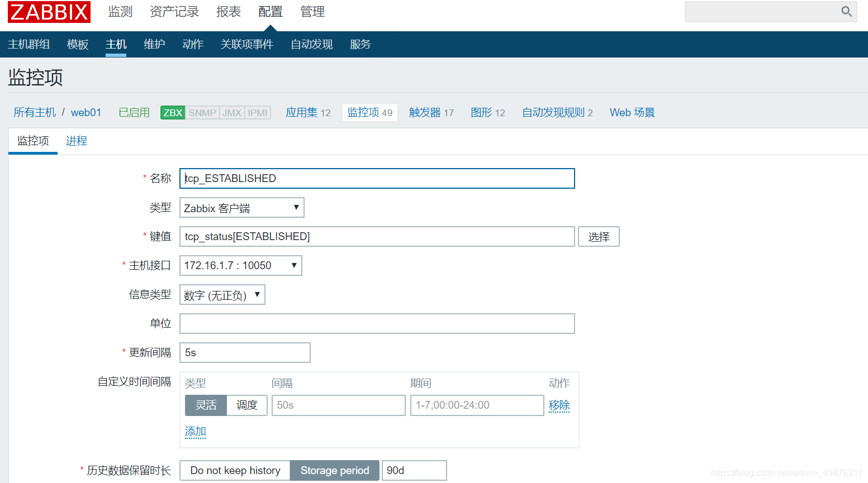Click the empty 单位 field
The image size is (868, 483).
(x=377, y=324)
